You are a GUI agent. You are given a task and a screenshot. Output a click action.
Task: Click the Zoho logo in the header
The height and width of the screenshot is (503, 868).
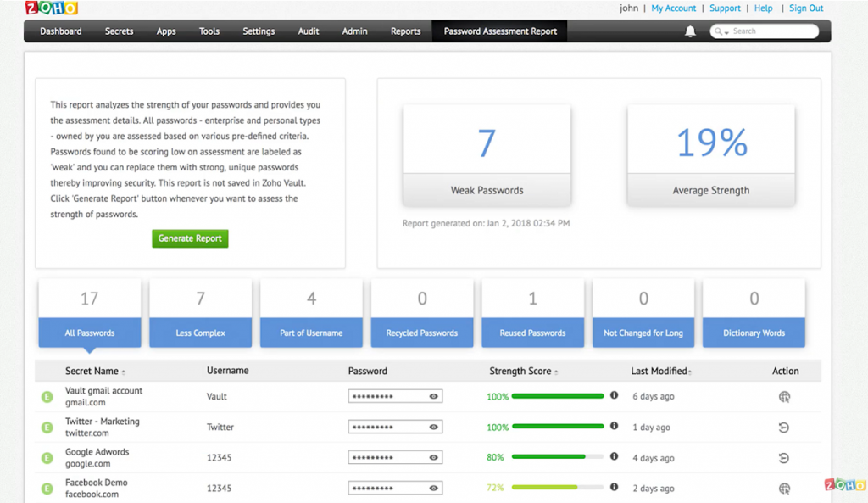pyautogui.click(x=52, y=8)
